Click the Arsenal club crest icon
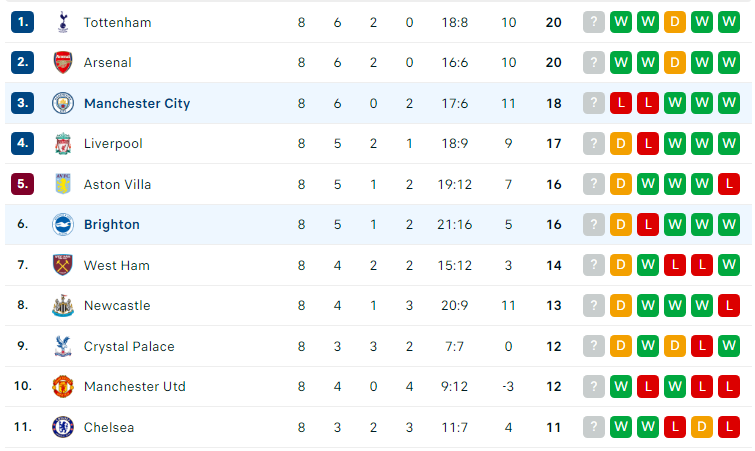 [63, 63]
